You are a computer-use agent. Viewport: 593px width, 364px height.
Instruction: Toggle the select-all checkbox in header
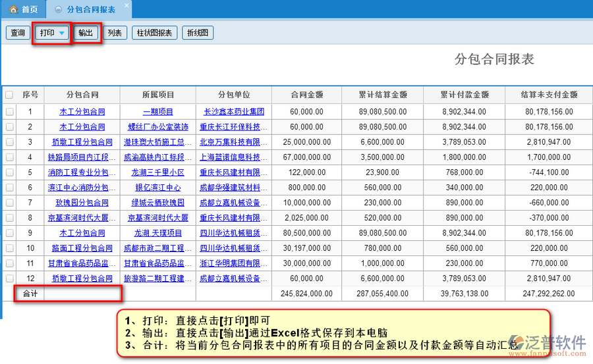[9, 95]
